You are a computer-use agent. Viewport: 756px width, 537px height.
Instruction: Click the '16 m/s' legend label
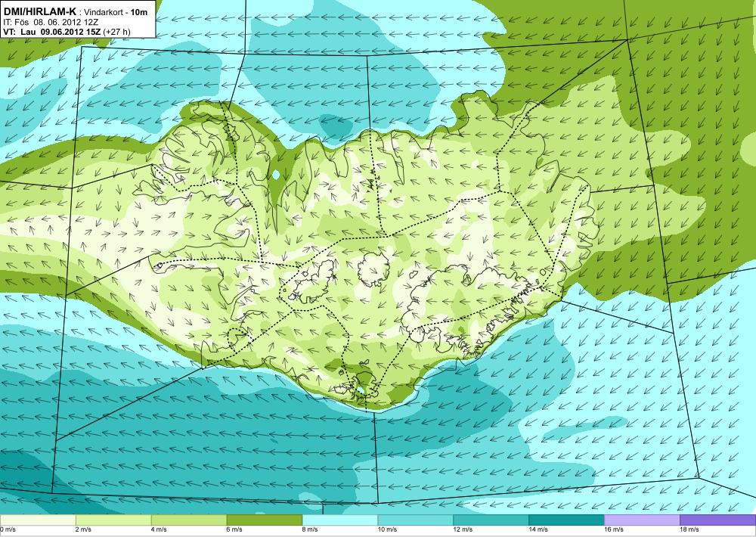coord(614,529)
